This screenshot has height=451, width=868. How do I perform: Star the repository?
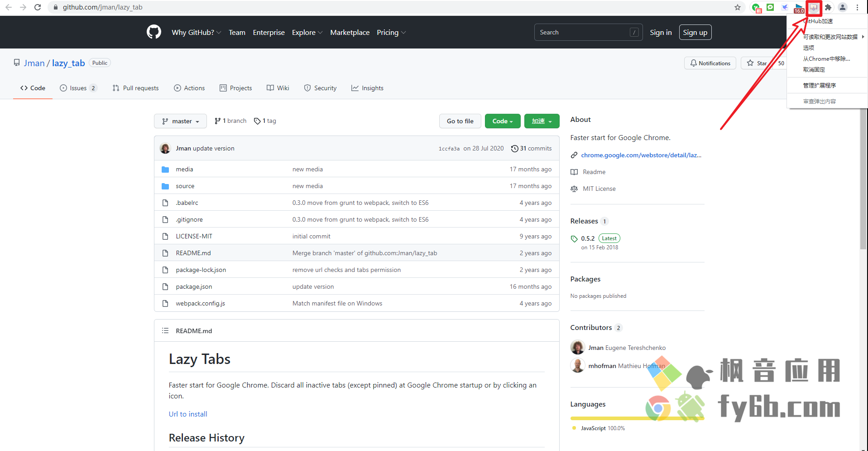tap(757, 63)
